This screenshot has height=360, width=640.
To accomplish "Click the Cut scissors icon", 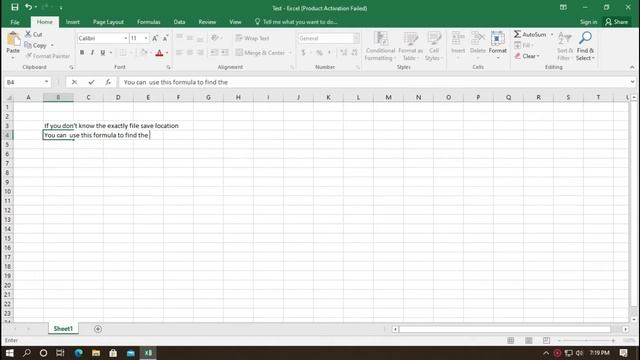I will (28, 34).
